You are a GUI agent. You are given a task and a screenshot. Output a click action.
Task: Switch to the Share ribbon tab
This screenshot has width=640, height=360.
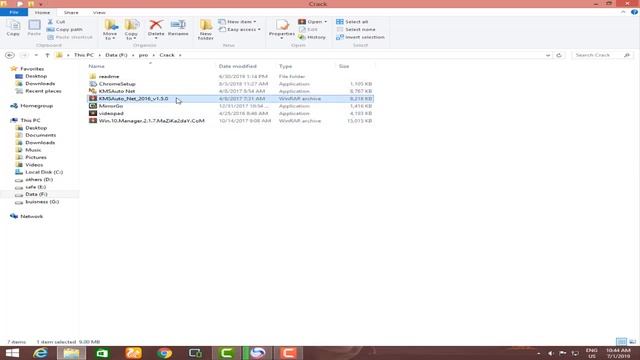point(71,13)
